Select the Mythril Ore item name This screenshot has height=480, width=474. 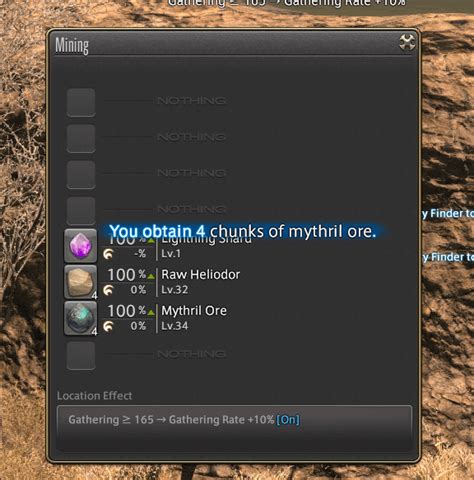tap(194, 311)
